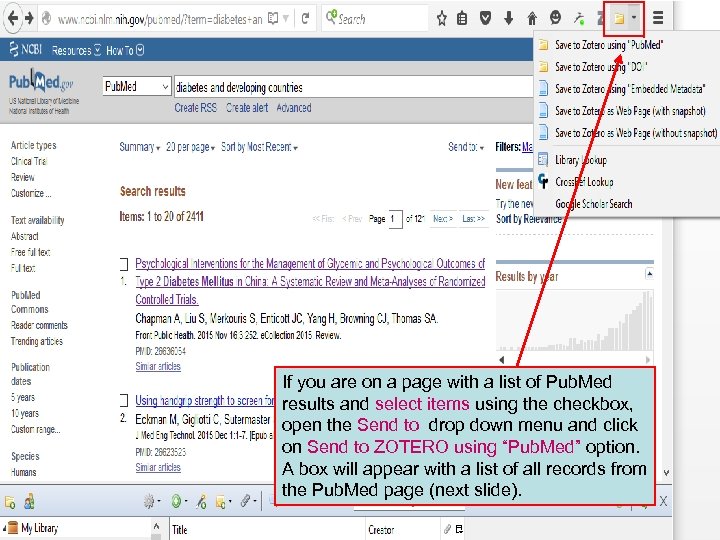Check the box for Psychological Interventions article

(x=124, y=264)
